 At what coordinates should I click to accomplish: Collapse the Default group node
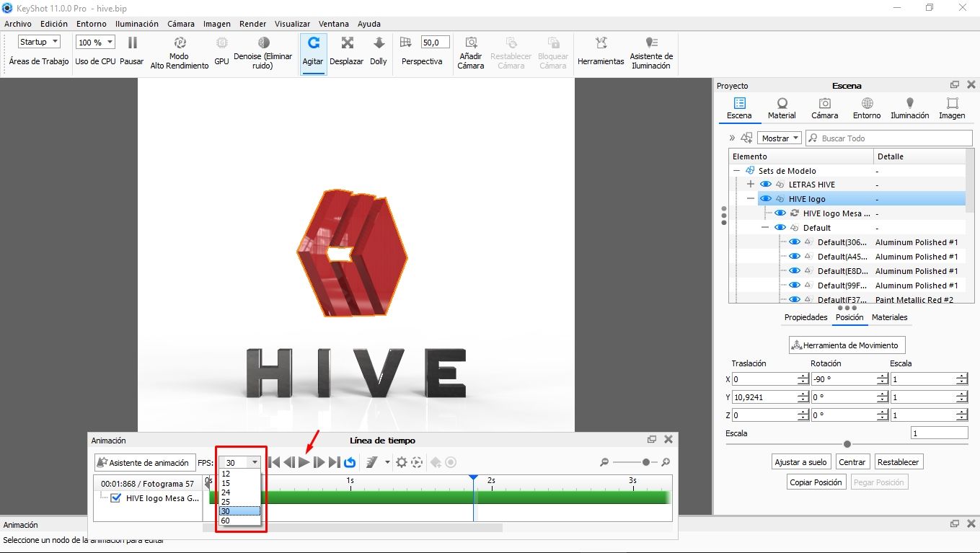coord(765,228)
